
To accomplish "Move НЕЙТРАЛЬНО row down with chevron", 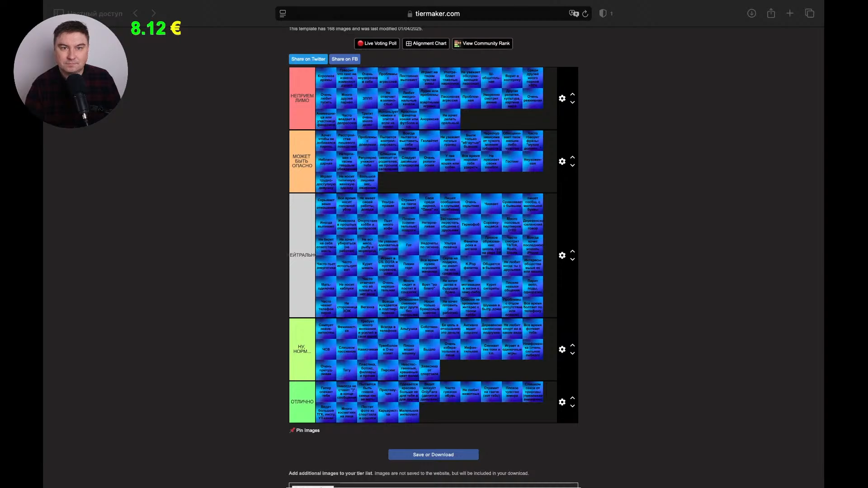I will click(x=573, y=260).
